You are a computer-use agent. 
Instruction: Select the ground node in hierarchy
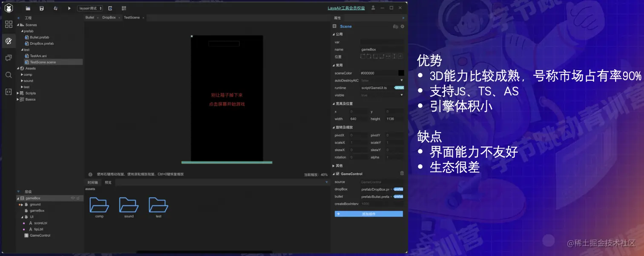tap(35, 204)
